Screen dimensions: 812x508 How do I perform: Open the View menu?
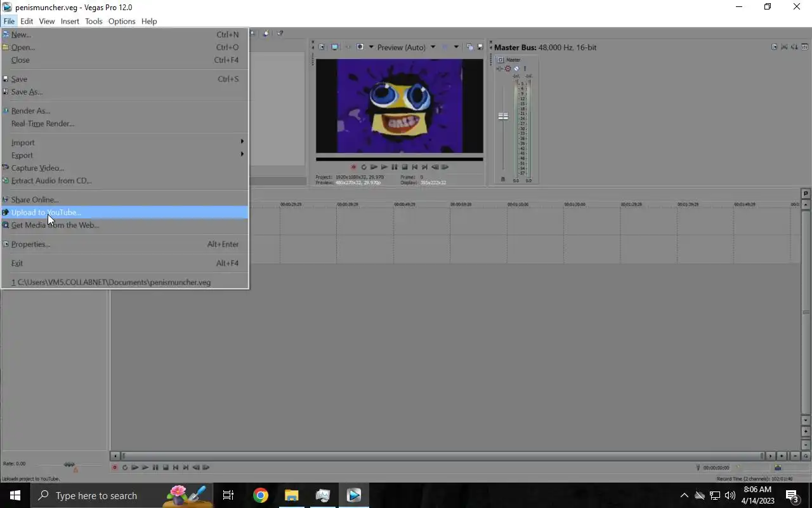47,21
